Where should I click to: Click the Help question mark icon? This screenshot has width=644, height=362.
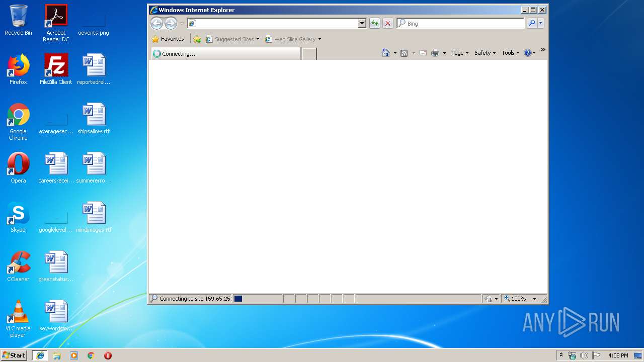(527, 53)
